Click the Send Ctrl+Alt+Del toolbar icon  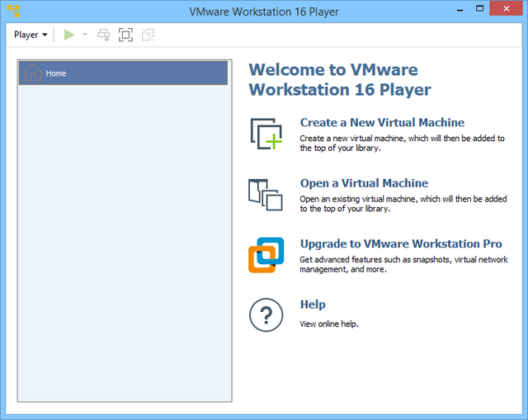(x=103, y=35)
